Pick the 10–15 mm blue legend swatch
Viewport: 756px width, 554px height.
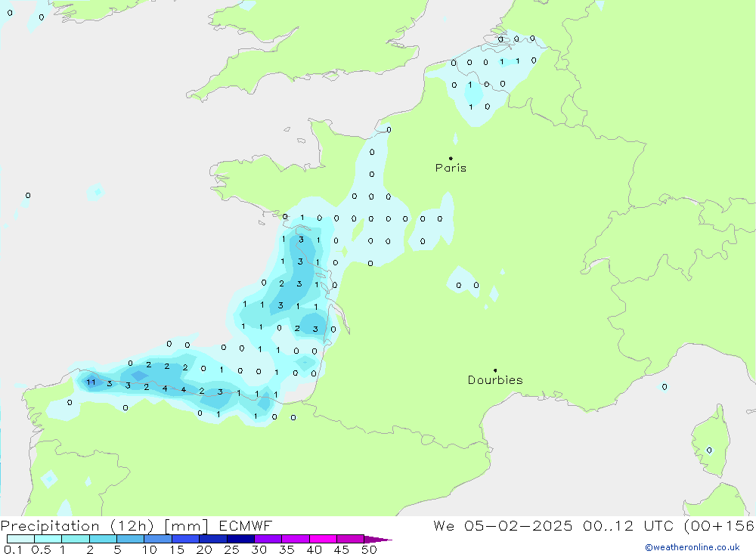pyautogui.click(x=158, y=539)
